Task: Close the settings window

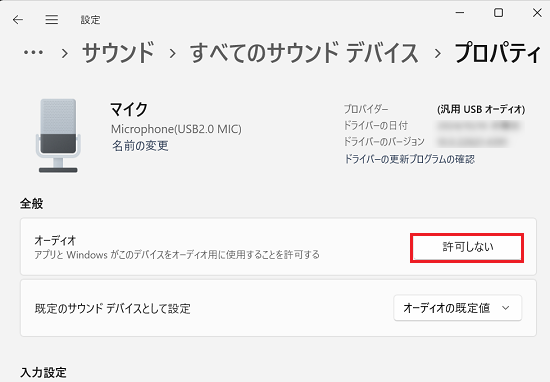Action: [x=537, y=13]
